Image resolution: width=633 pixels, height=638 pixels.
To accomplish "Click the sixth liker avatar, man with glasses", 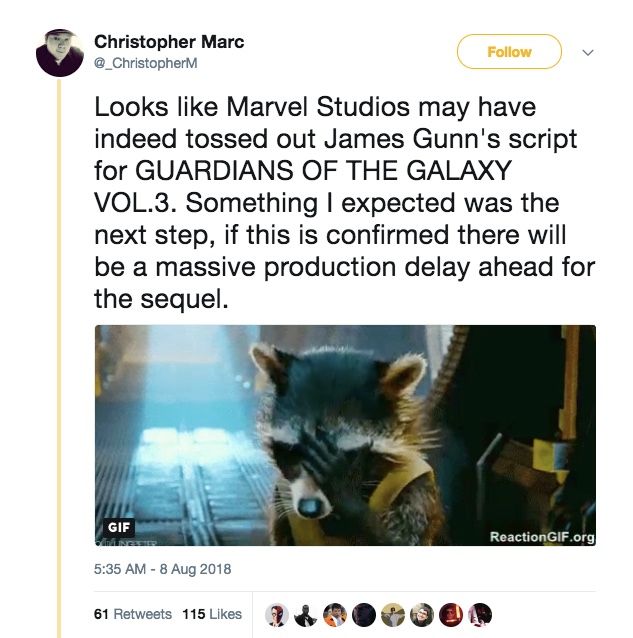I will [422, 614].
